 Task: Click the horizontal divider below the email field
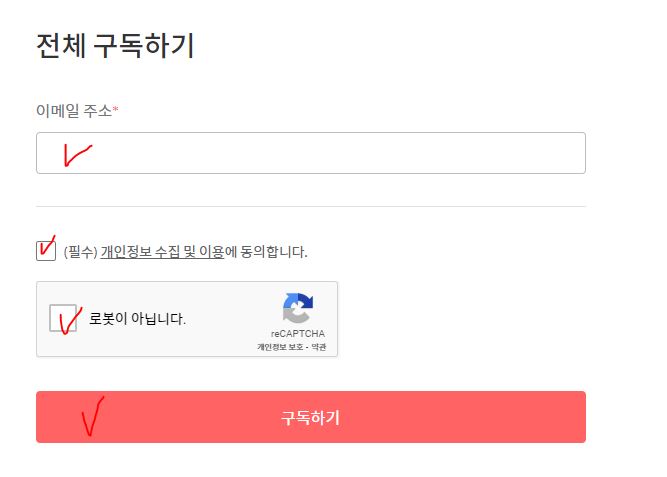point(311,206)
